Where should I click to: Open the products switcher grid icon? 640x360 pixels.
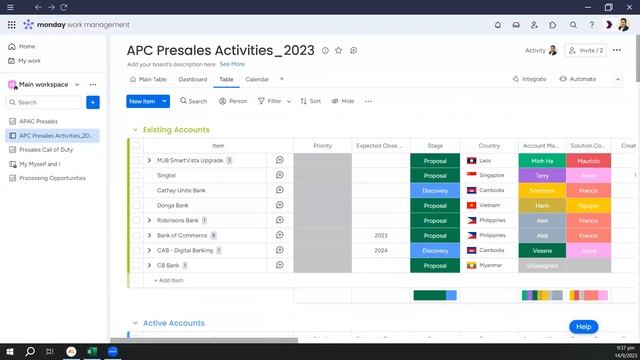pyautogui.click(x=11, y=25)
